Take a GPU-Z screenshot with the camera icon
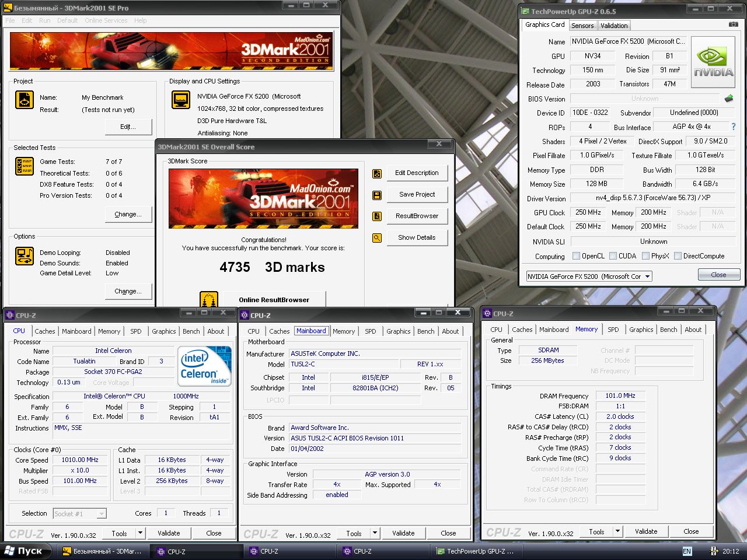This screenshot has height=560, width=747. coord(734,24)
